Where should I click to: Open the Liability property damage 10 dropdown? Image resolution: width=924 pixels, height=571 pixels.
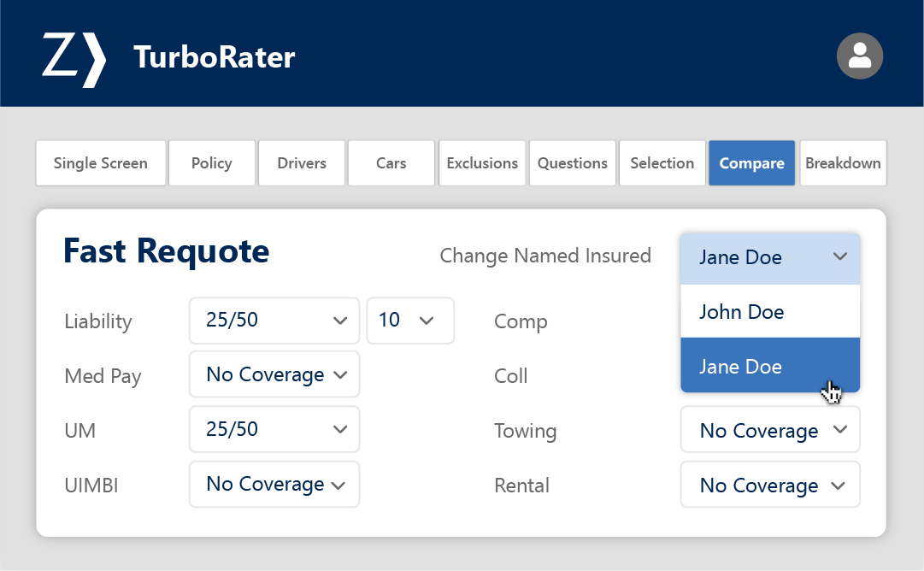point(409,321)
